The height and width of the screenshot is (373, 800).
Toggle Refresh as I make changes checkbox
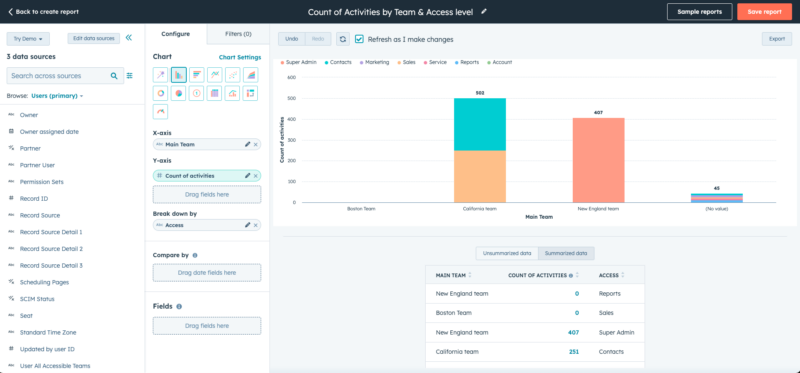359,39
